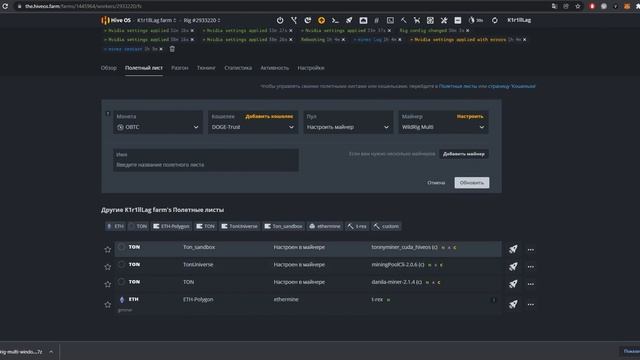Screen dimensions: 640x360
Task: Click the orange circular toolbar icon
Action: point(321,20)
